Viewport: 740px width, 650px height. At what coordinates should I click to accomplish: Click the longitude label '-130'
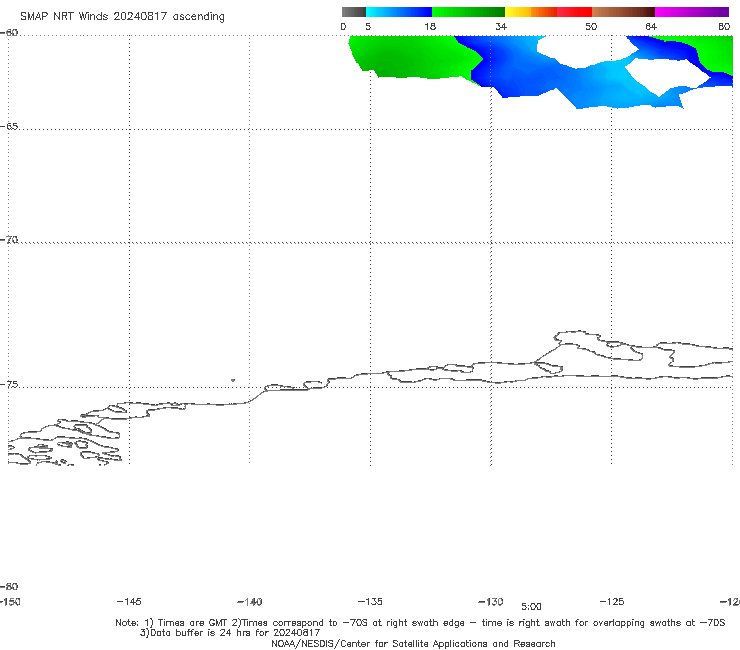(x=491, y=602)
